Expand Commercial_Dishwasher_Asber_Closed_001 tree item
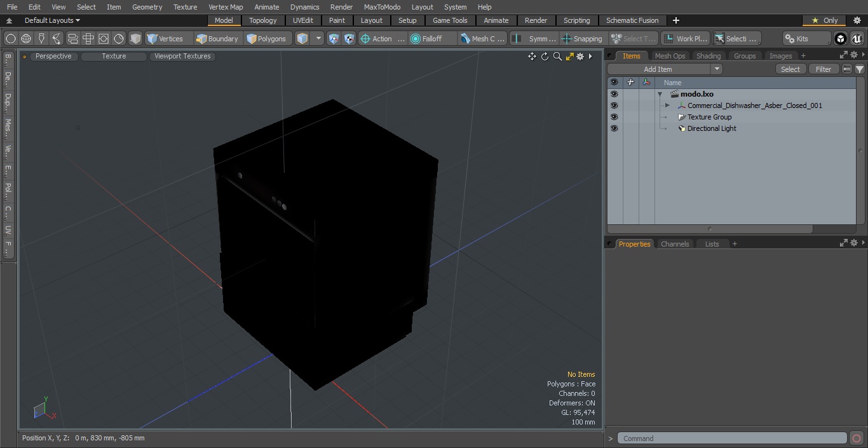The width and height of the screenshot is (868, 448). [x=667, y=105]
